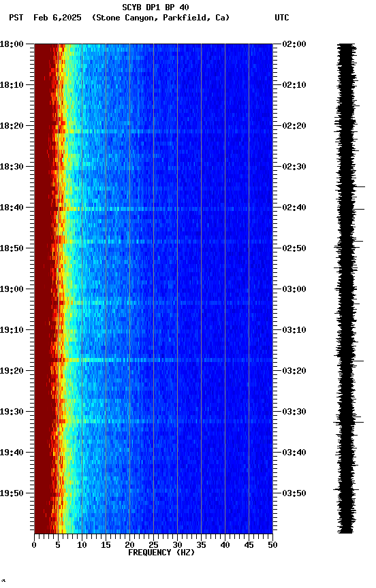Viewport: 376px width, 588px height.
Task: Click the '18:00' PST time label
Action: pos(12,44)
